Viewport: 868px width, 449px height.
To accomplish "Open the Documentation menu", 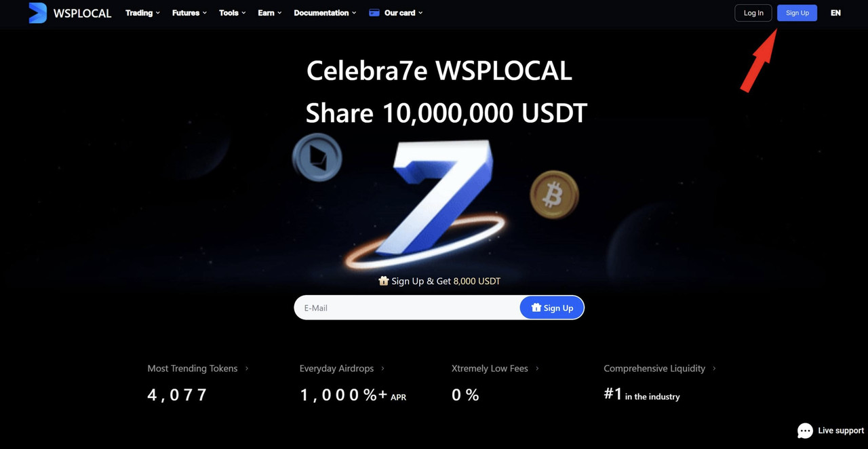I will (325, 13).
